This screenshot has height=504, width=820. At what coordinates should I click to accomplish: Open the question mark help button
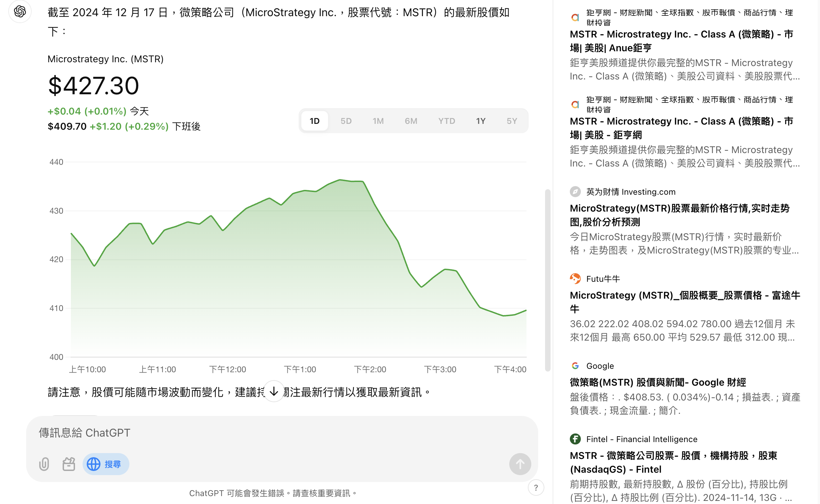point(536,487)
